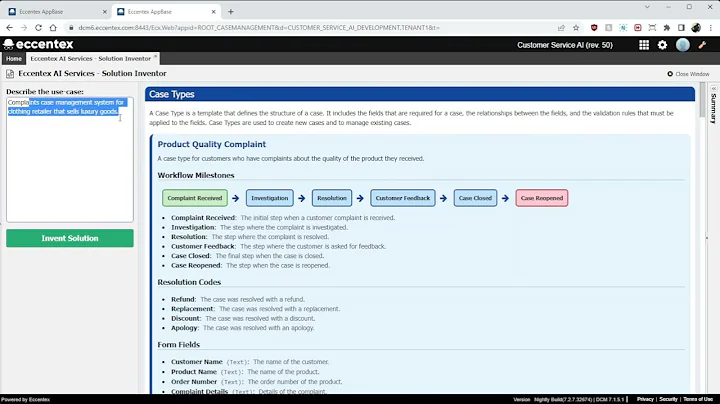Click the Workflow Milestones heading
This screenshot has height=404, width=720.
196,175
